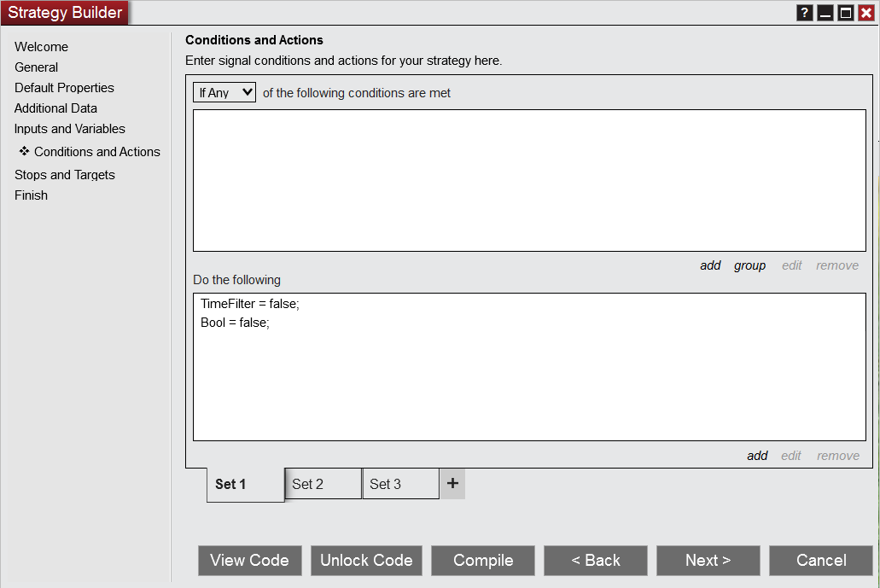Click remove link under actions box
Image resolution: width=880 pixels, height=588 pixels.
(838, 456)
